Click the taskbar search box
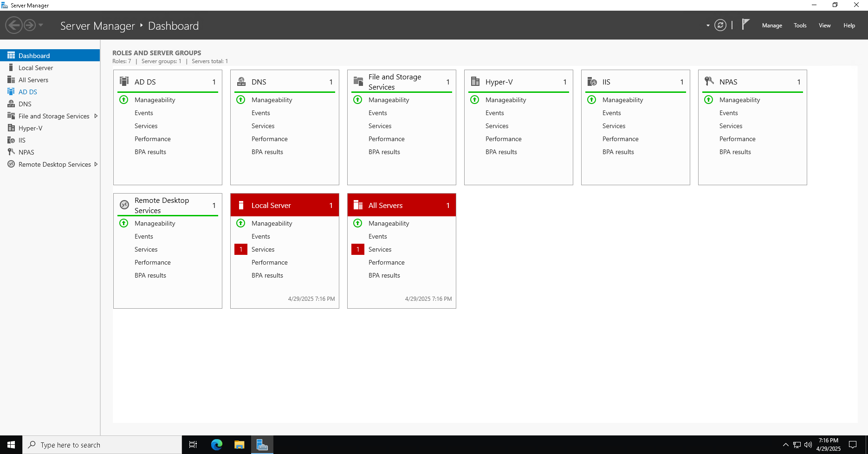 point(102,445)
